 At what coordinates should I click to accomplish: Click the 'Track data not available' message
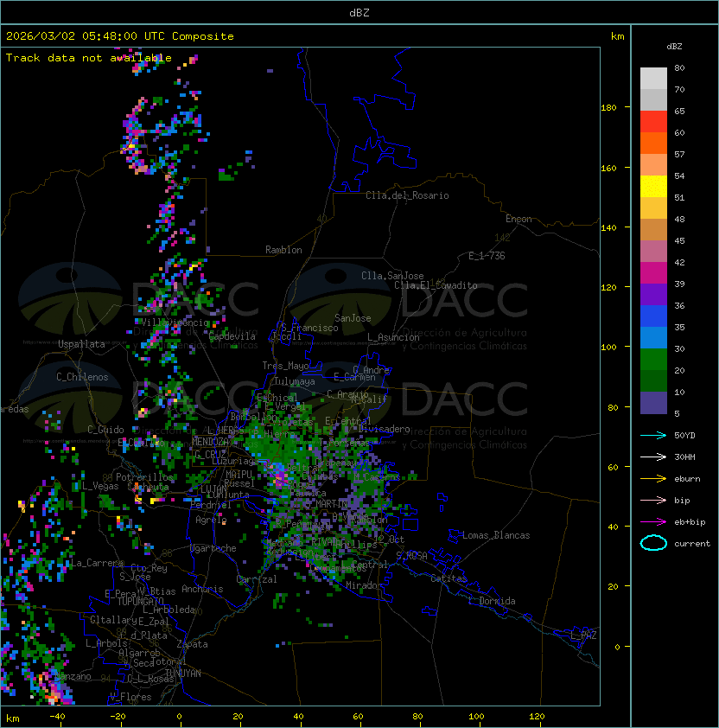click(89, 58)
